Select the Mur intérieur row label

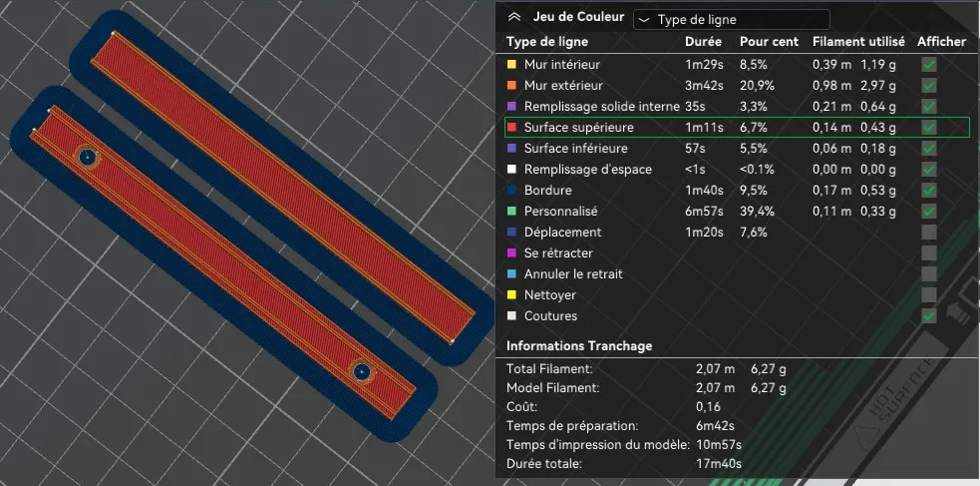click(x=562, y=65)
